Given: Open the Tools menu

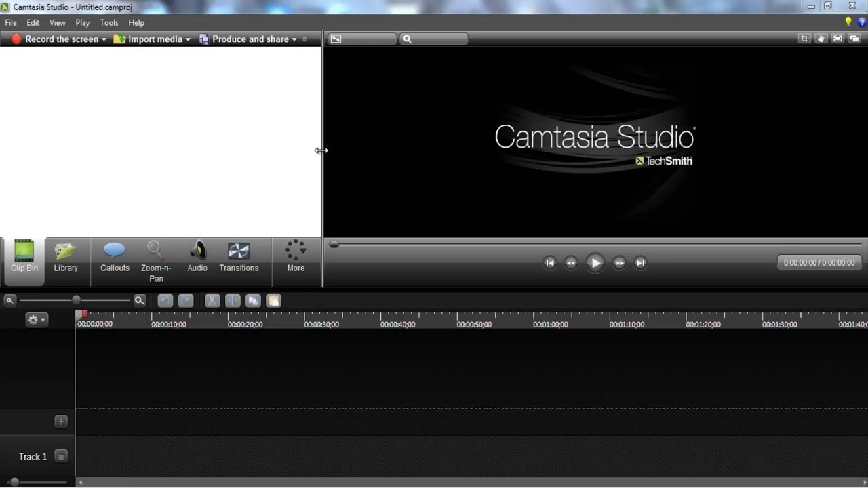Looking at the screenshot, I should (x=109, y=23).
